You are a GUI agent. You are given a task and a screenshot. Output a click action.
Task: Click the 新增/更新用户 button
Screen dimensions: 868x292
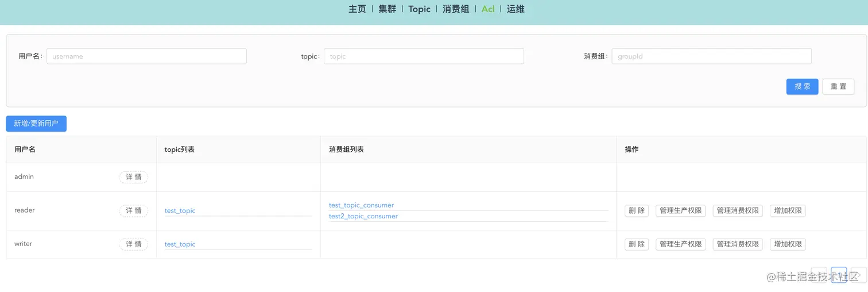click(x=36, y=124)
